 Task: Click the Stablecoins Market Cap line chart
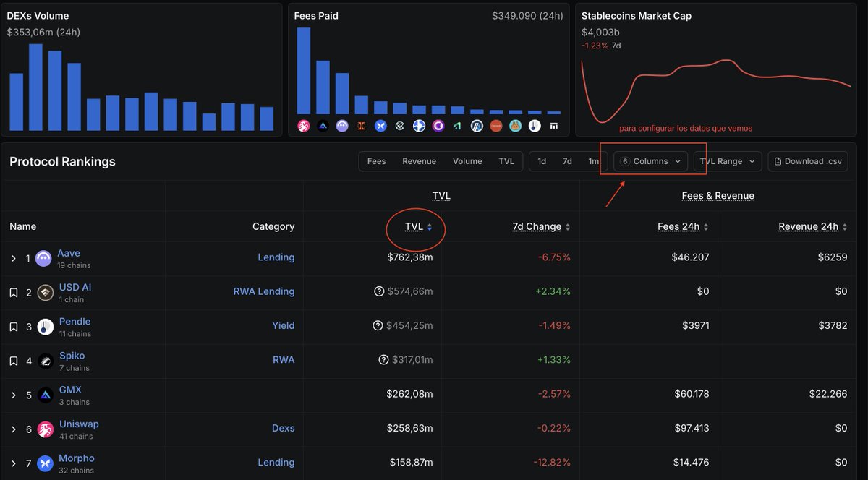[x=716, y=90]
